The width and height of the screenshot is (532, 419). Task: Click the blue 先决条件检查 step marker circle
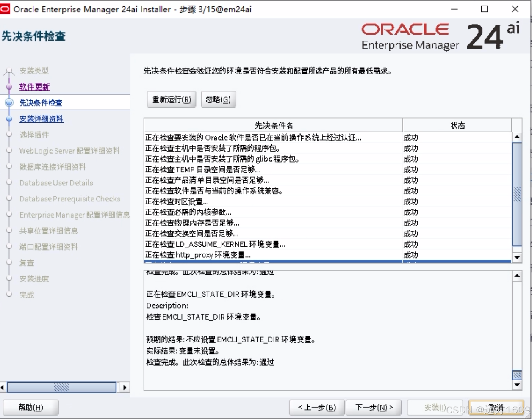pos(9,102)
